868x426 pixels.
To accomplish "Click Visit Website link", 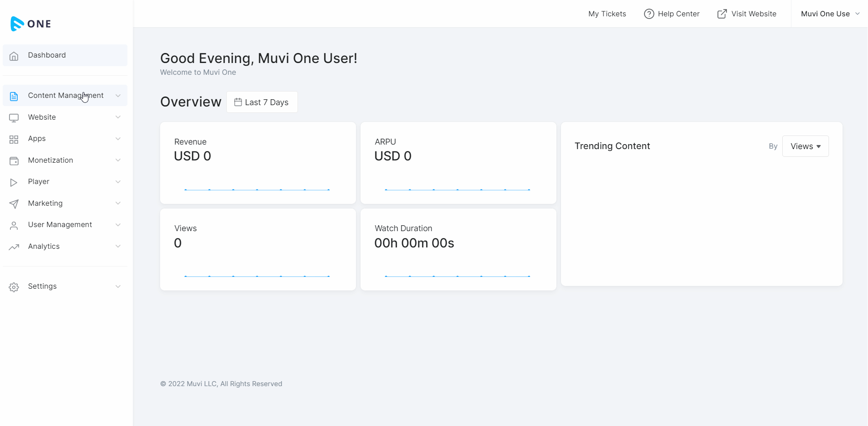I will 747,14.
